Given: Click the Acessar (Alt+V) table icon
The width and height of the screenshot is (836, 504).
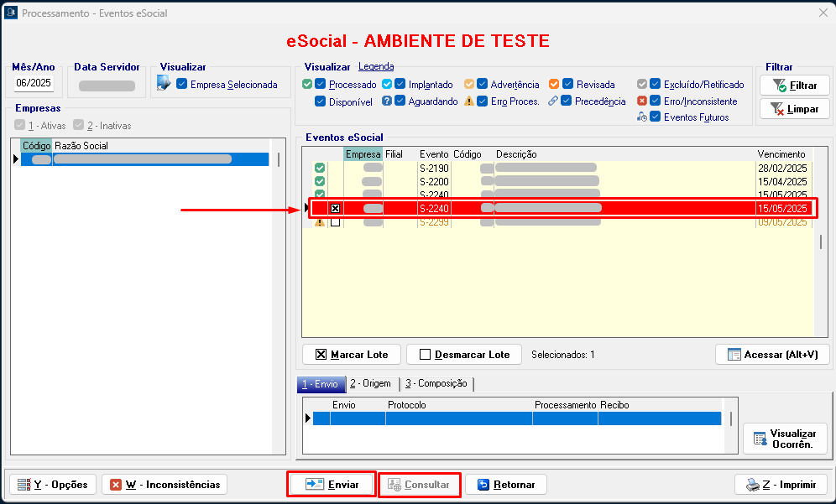Looking at the screenshot, I should 734,355.
